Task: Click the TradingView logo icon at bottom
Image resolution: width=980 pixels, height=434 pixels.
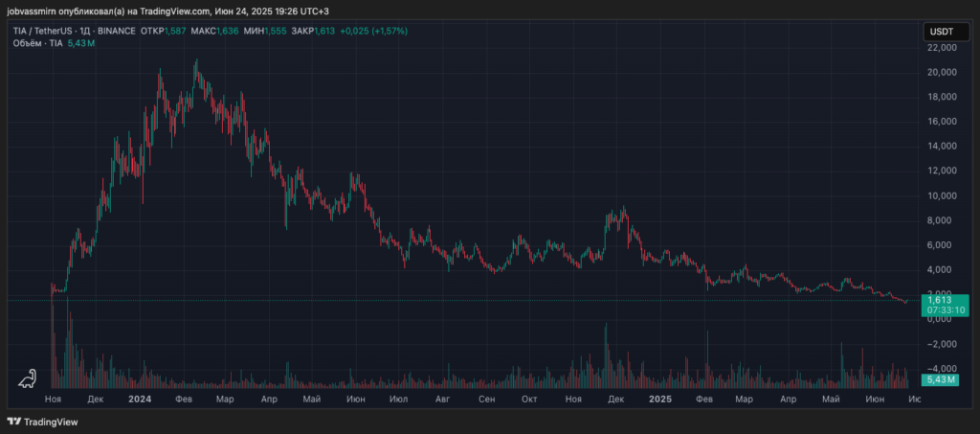Action: 13,422
